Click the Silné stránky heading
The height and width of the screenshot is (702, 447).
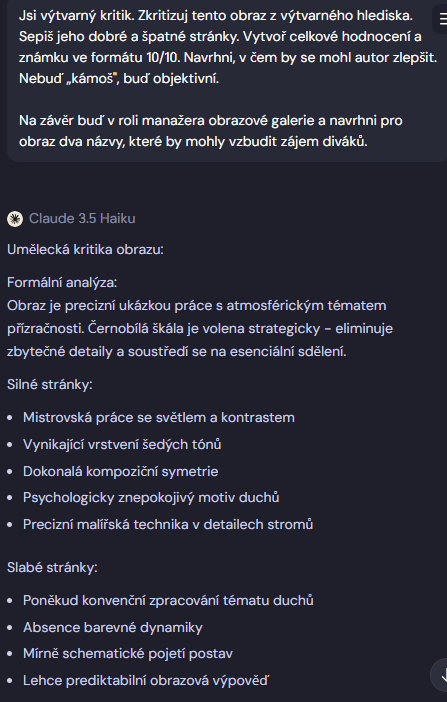pos(50,385)
